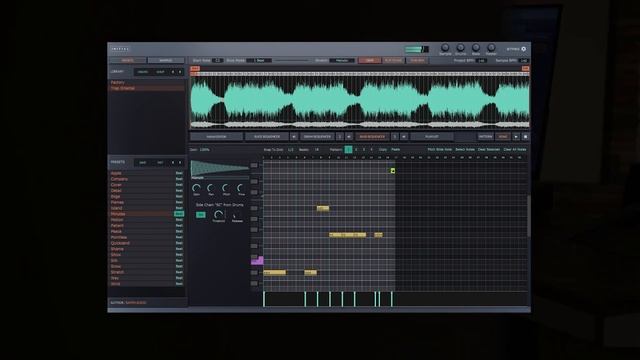Click the slider next to Root Note
The image size is (640, 360).
tap(291, 60)
